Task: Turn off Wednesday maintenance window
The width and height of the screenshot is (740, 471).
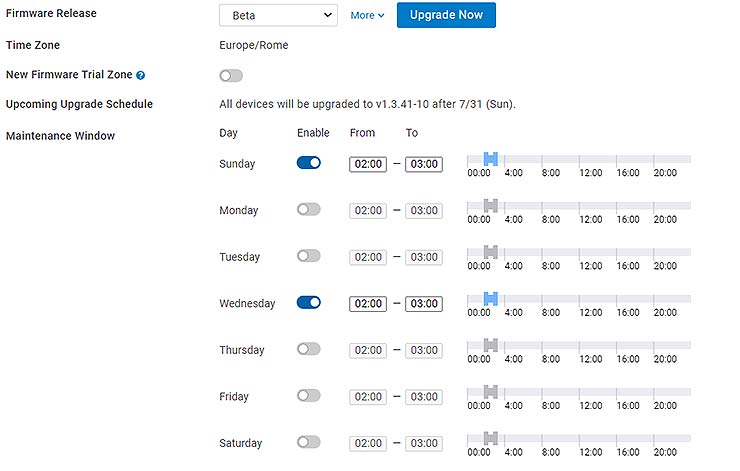Action: (309, 303)
